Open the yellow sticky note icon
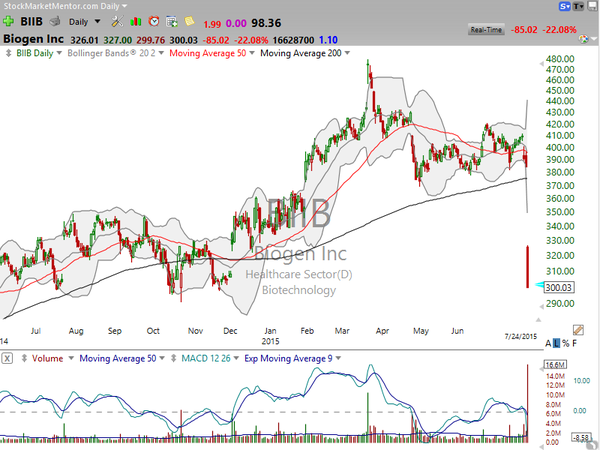Screen dimensions: 600x450 (x=189, y=21)
